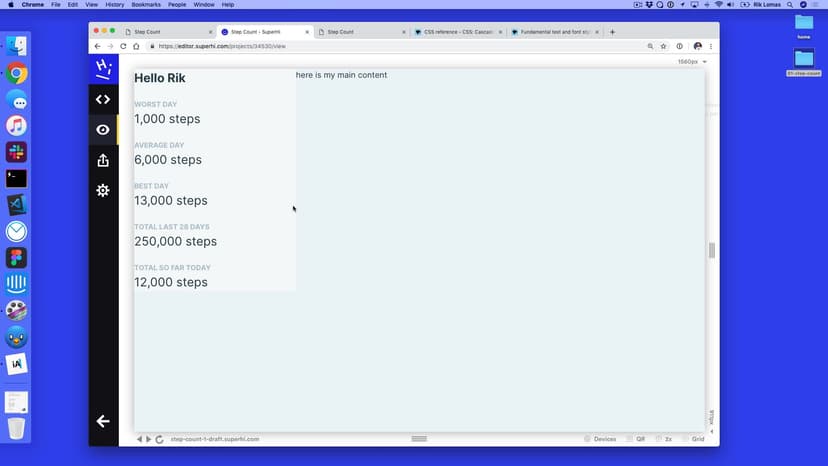Bookmark this page with the star icon
Image resolution: width=828 pixels, height=466 pixels.
663,46
